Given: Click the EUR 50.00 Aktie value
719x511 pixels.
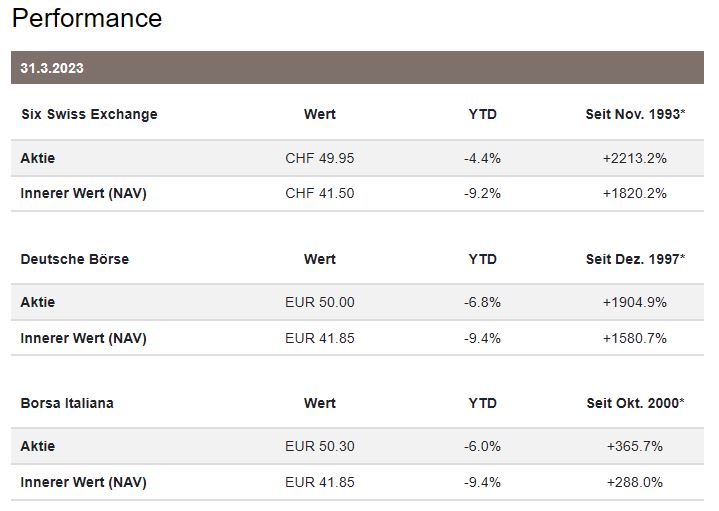Looking at the screenshot, I should (319, 302).
